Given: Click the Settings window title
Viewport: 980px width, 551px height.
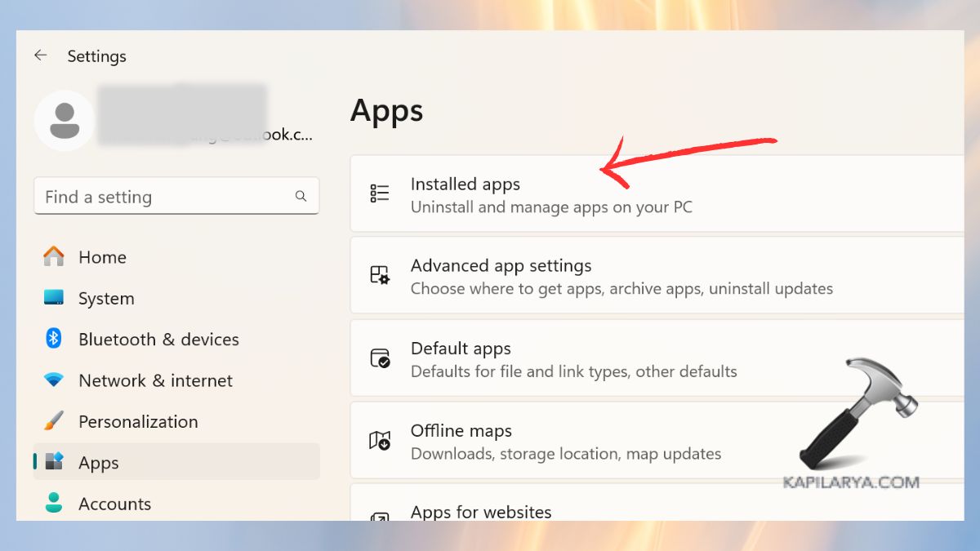Looking at the screenshot, I should pos(96,56).
